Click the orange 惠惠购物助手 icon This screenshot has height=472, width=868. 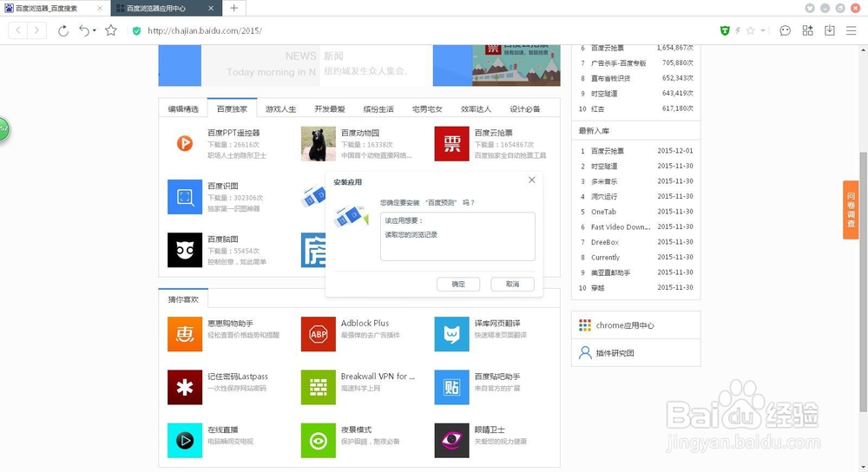[184, 334]
